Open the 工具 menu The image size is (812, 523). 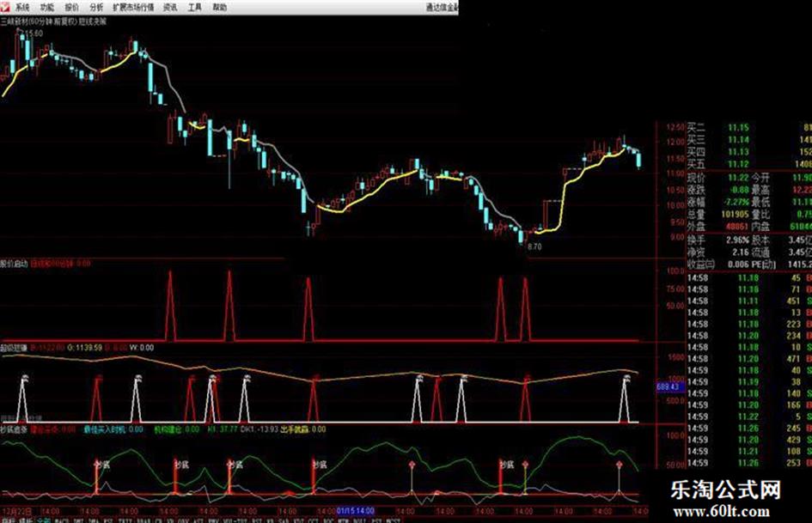(195, 7)
